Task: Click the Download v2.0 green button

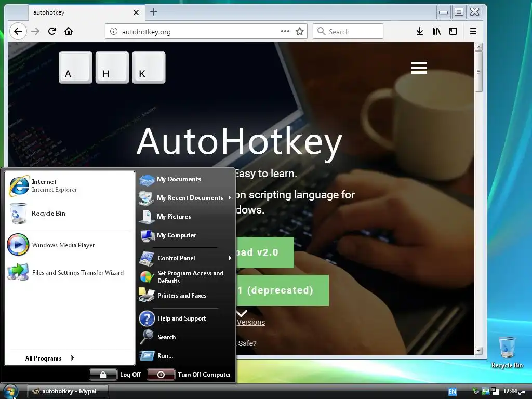Action: point(265,252)
